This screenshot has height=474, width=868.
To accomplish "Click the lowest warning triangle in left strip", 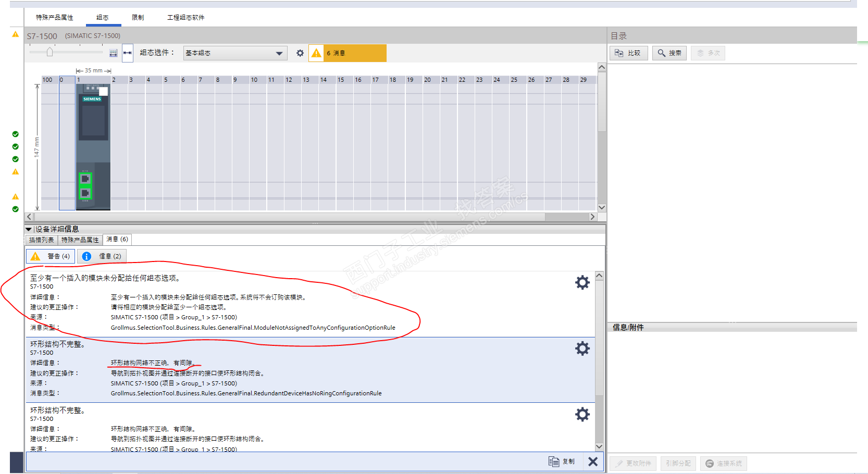I will click(x=15, y=196).
